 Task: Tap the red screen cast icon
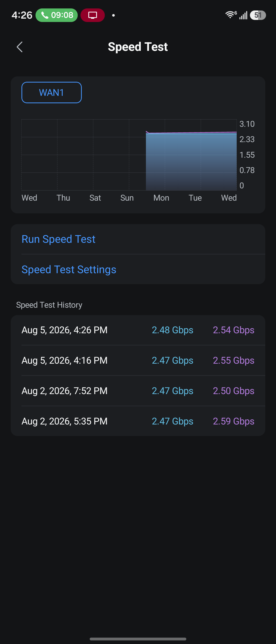point(93,15)
